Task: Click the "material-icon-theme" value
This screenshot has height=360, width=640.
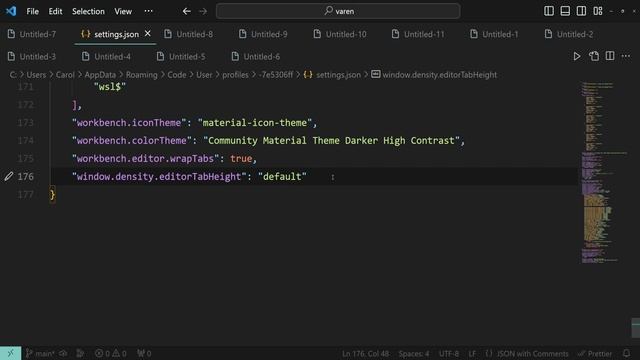Action: (255, 123)
